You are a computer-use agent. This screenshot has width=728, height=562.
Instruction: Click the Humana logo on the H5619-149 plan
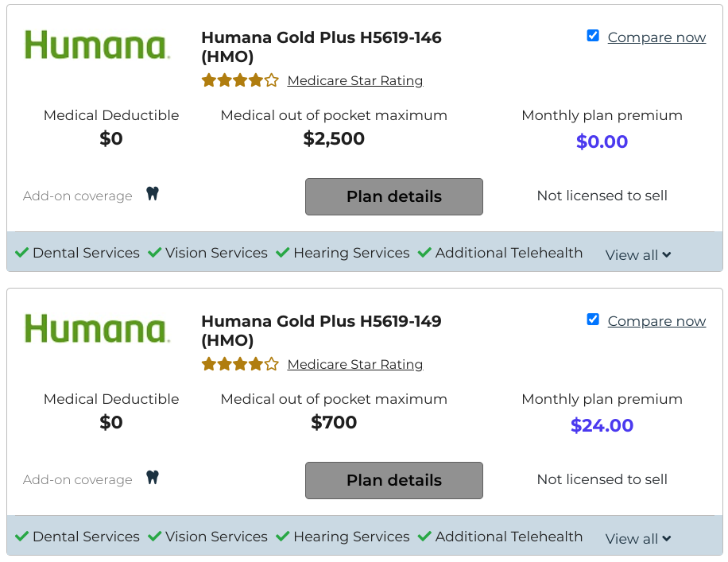coord(97,329)
